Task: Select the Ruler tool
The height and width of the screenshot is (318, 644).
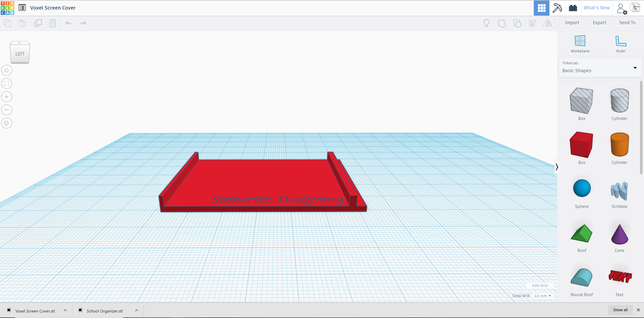Action: (x=620, y=41)
